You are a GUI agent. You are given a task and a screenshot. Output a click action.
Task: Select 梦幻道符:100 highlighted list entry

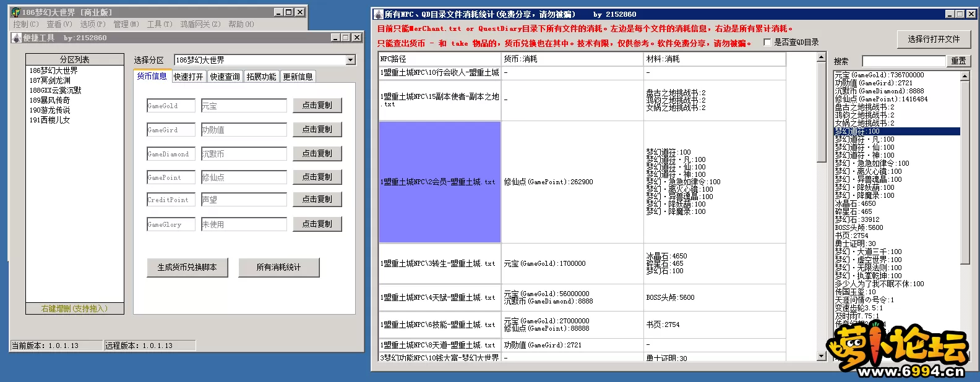[896, 131]
